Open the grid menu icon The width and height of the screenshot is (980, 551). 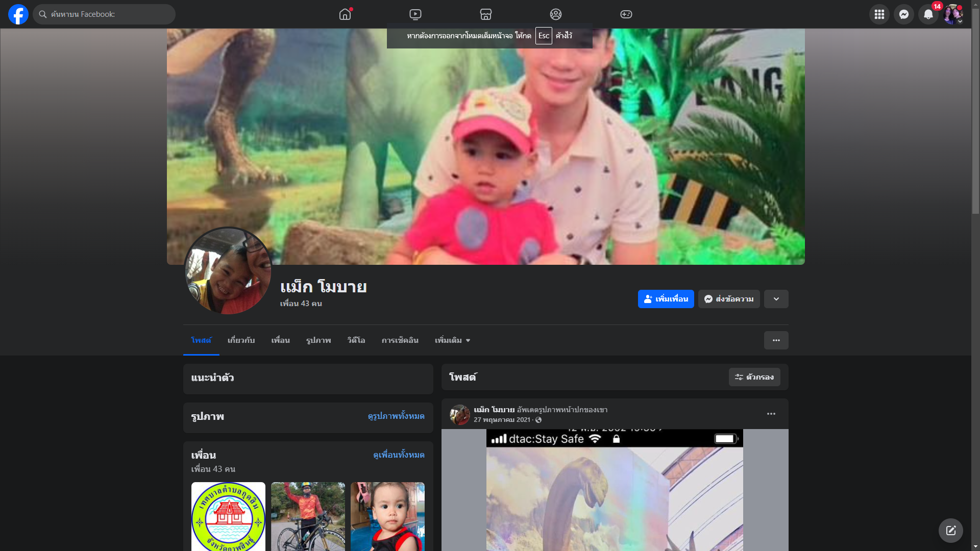[879, 14]
